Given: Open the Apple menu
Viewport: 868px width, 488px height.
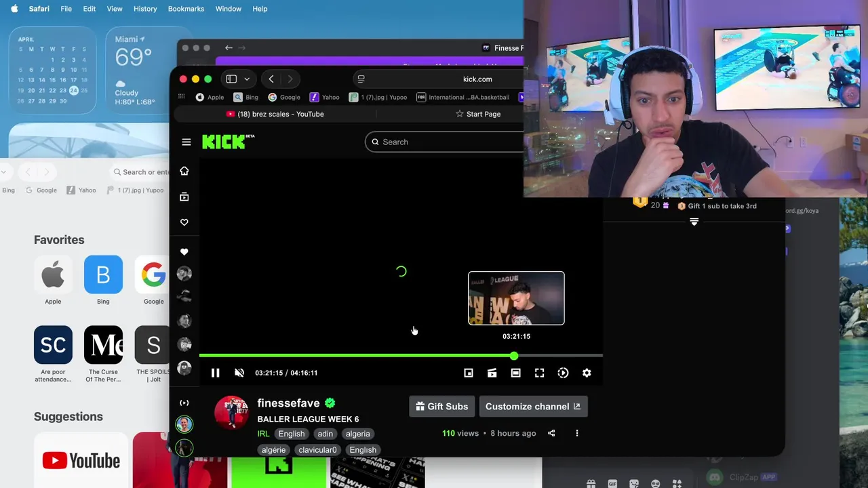Looking at the screenshot, I should [14, 9].
